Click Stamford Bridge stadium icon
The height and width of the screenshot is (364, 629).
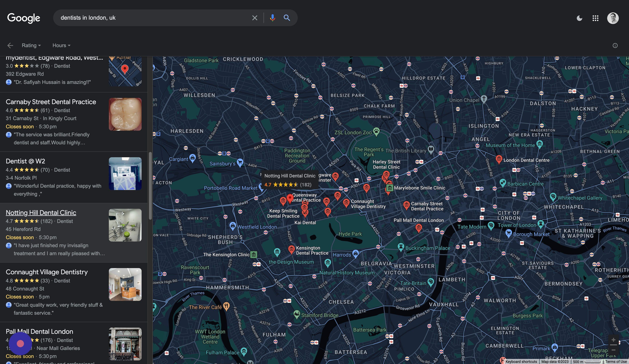296,314
